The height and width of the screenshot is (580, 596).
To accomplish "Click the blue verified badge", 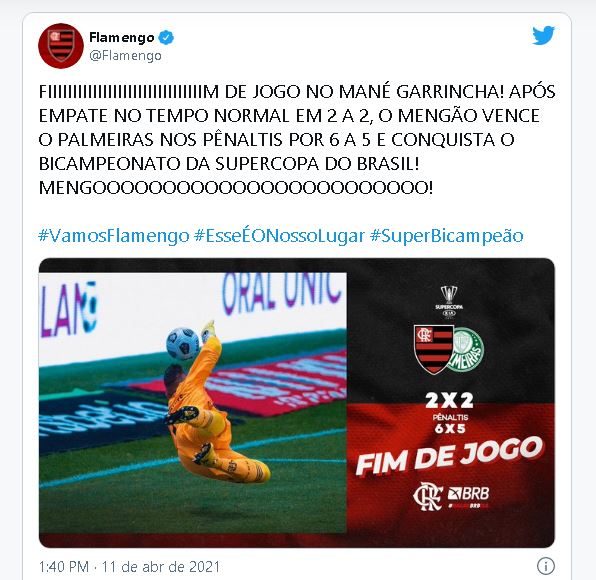I will tap(166, 38).
